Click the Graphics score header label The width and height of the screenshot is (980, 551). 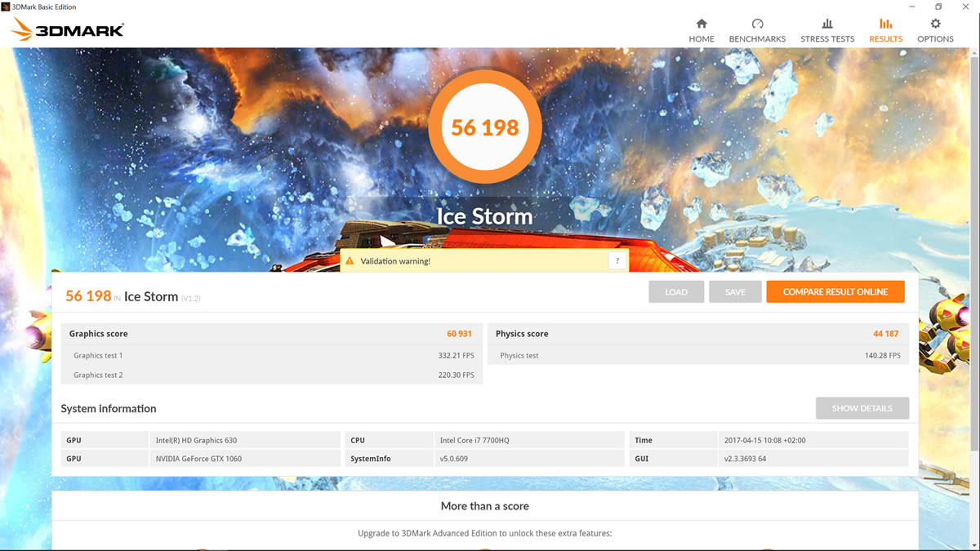click(98, 334)
